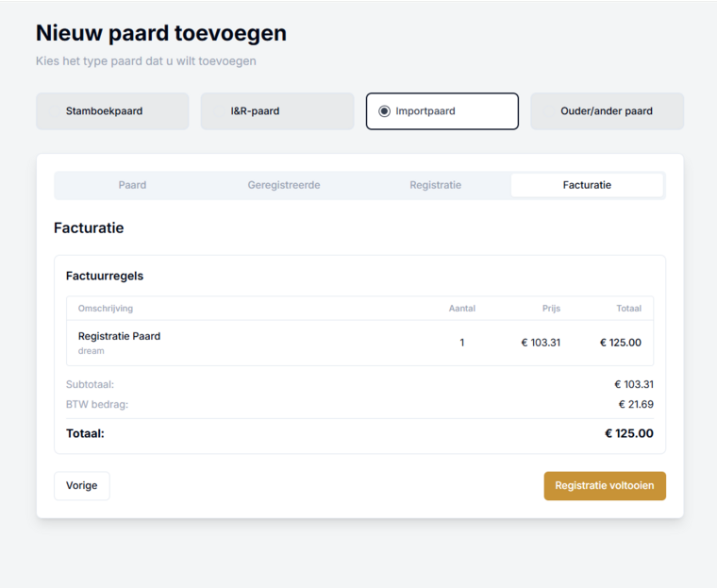The height and width of the screenshot is (588, 717).
Task: Click Registratie voltooien button
Action: click(605, 485)
